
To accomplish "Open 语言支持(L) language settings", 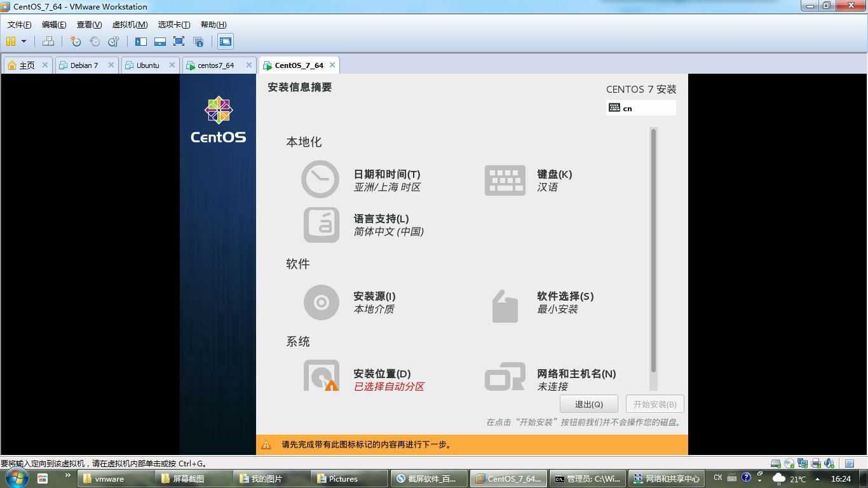I will click(x=363, y=225).
